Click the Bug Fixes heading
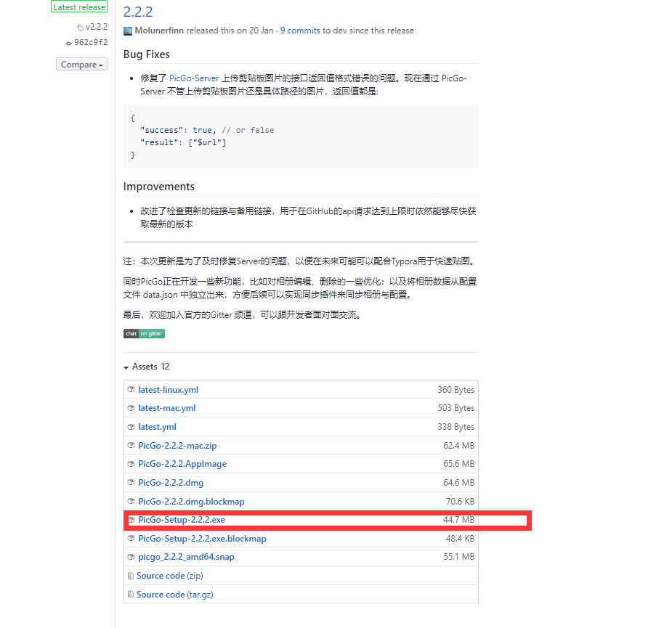This screenshot has width=672, height=628. 147,54
